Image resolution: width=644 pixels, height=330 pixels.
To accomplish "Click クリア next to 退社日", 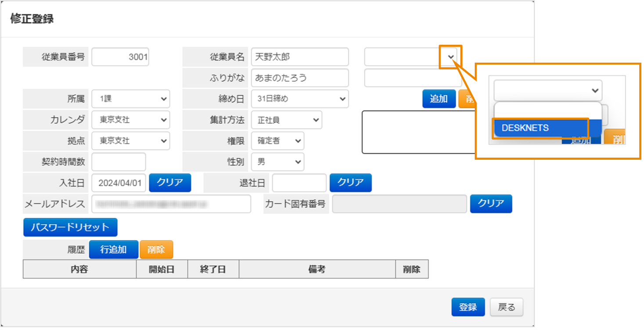I will pos(350,183).
